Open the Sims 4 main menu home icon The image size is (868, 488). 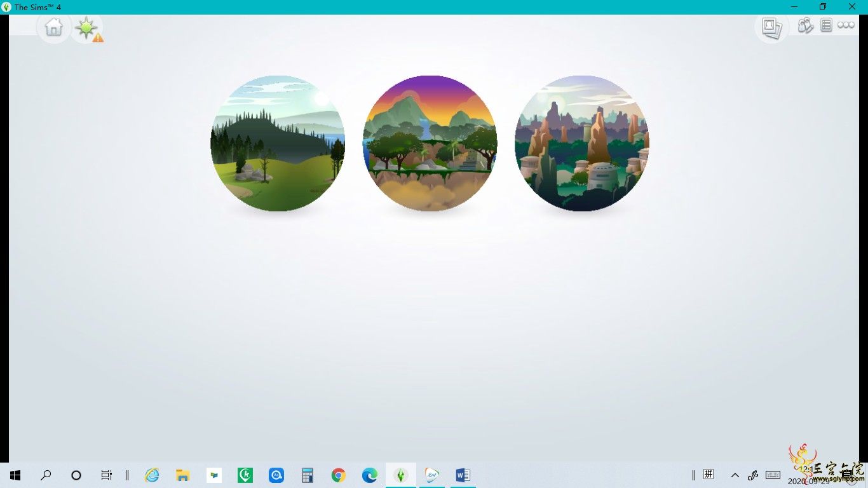point(54,27)
